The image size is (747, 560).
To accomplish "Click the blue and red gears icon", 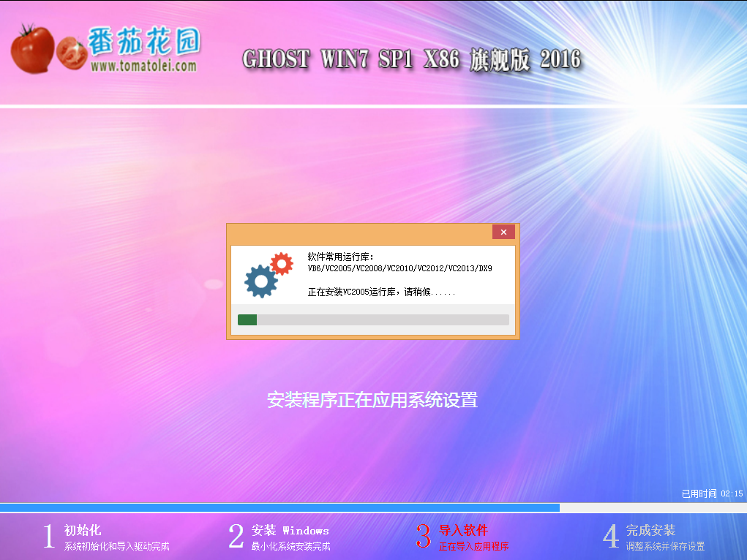I will tap(269, 275).
